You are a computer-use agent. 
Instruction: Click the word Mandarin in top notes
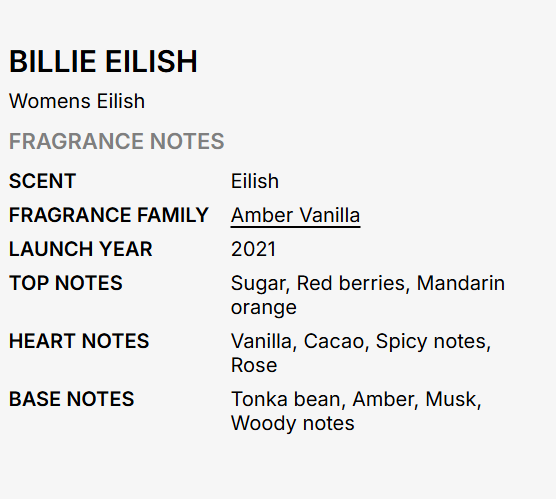click(461, 283)
